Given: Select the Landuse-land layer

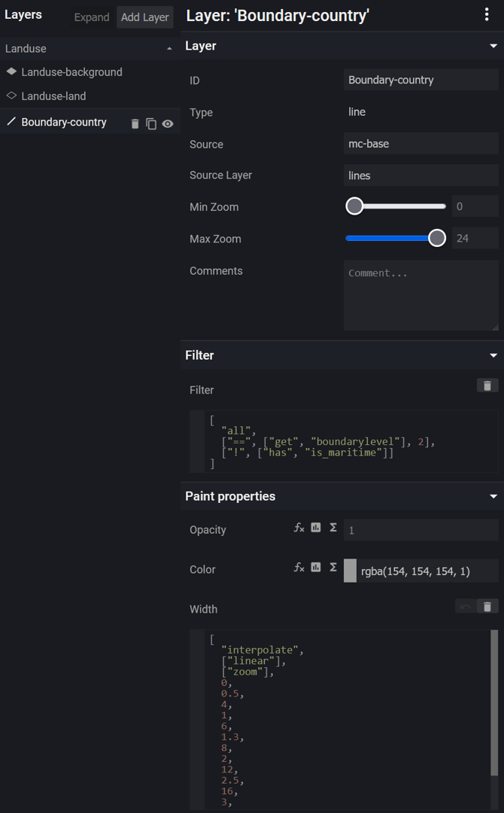Looking at the screenshot, I should pos(53,96).
